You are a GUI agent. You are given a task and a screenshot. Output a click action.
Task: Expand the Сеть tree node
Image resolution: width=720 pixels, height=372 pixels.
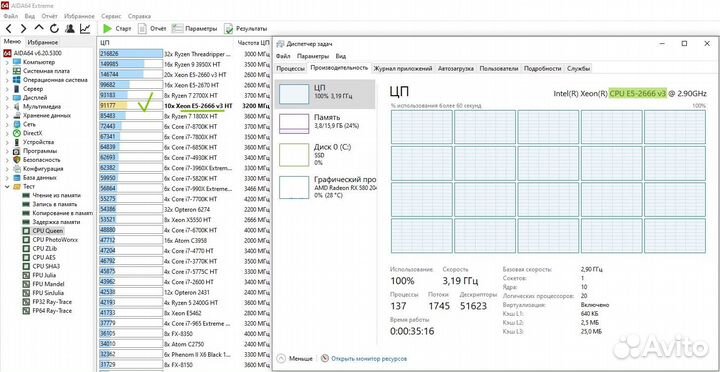coord(7,124)
